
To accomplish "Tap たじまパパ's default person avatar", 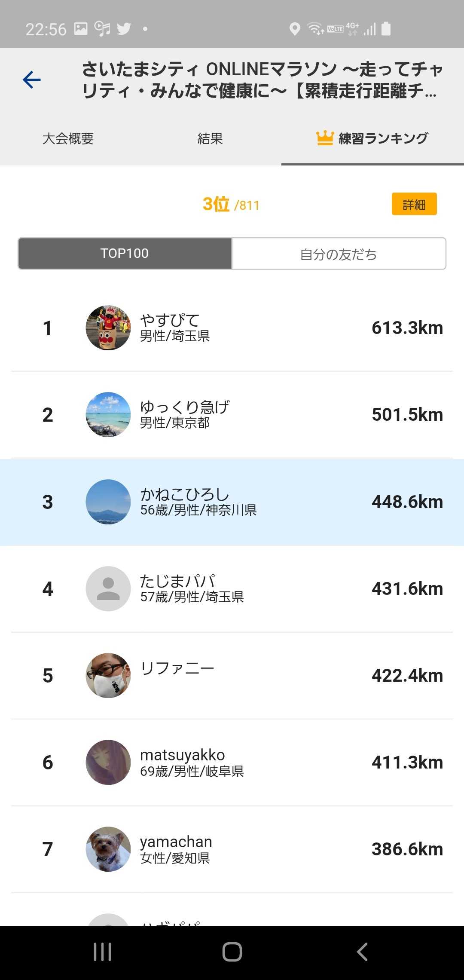I will pos(108,588).
